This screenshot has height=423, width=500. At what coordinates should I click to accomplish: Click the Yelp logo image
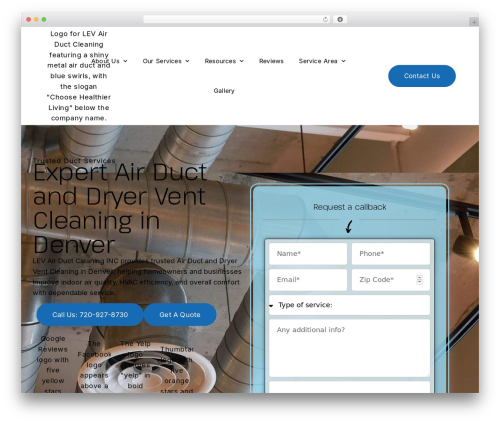click(x=135, y=366)
